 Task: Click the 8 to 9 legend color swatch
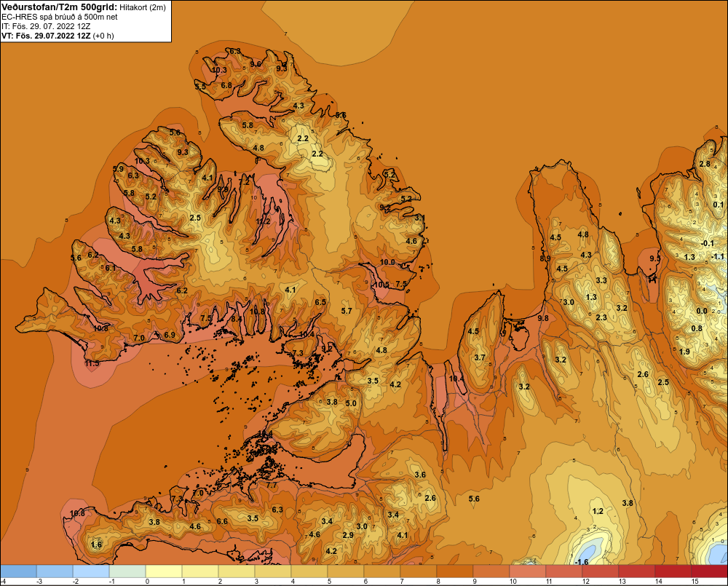tap(455, 571)
